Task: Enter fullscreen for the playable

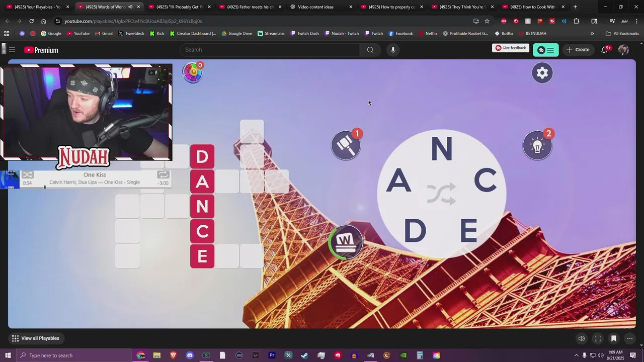Action: click(x=598, y=338)
